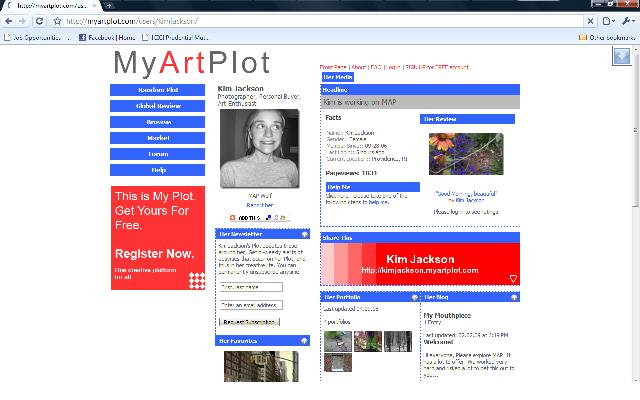Reload the page with refresh icon
The height and width of the screenshot is (400, 640).
point(39,20)
